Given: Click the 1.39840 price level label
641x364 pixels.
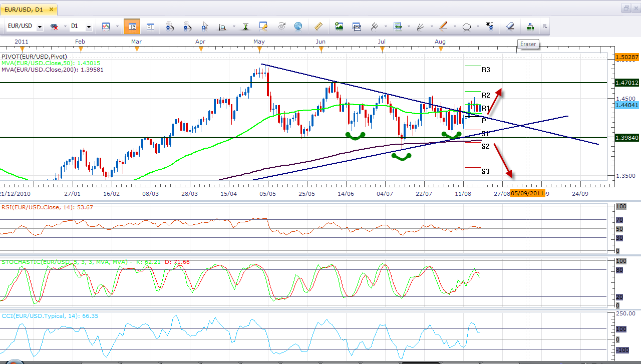Looking at the screenshot, I should pyautogui.click(x=626, y=137).
